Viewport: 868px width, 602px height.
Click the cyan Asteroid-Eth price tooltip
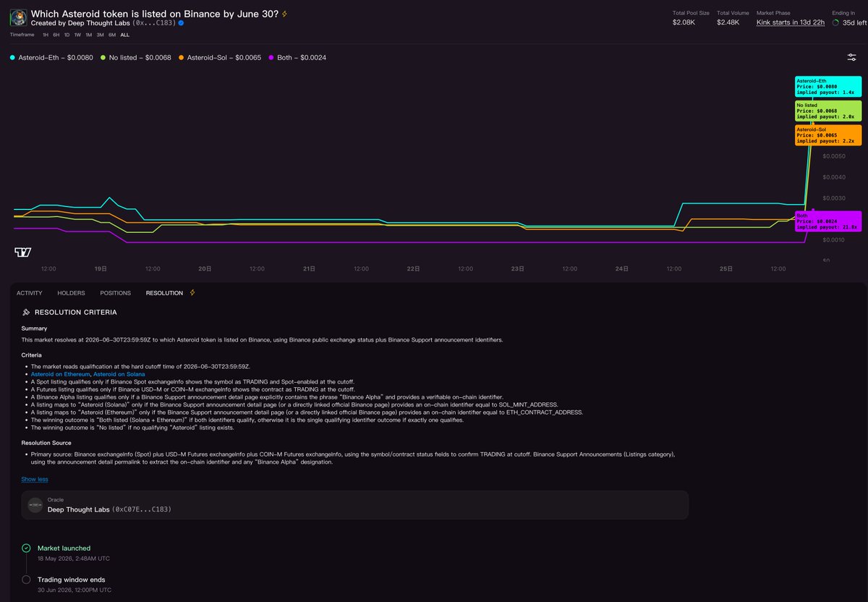(828, 87)
